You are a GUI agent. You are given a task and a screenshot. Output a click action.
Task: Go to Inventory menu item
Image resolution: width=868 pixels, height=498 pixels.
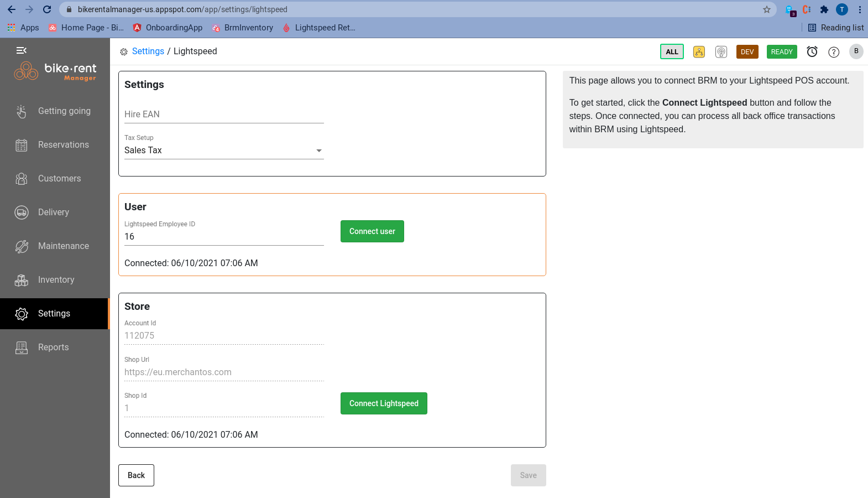tap(55, 280)
